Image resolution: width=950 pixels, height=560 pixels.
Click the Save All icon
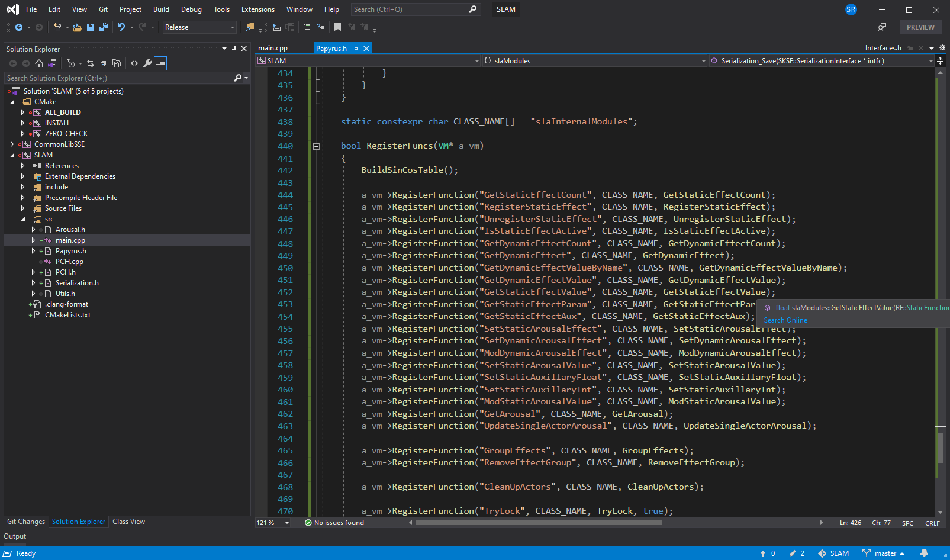[x=104, y=27]
